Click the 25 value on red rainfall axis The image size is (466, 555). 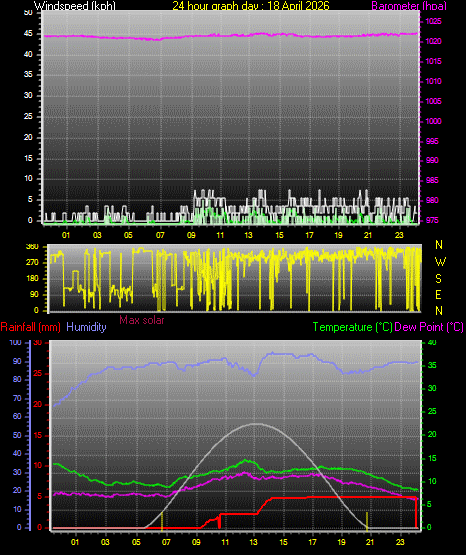point(38,373)
